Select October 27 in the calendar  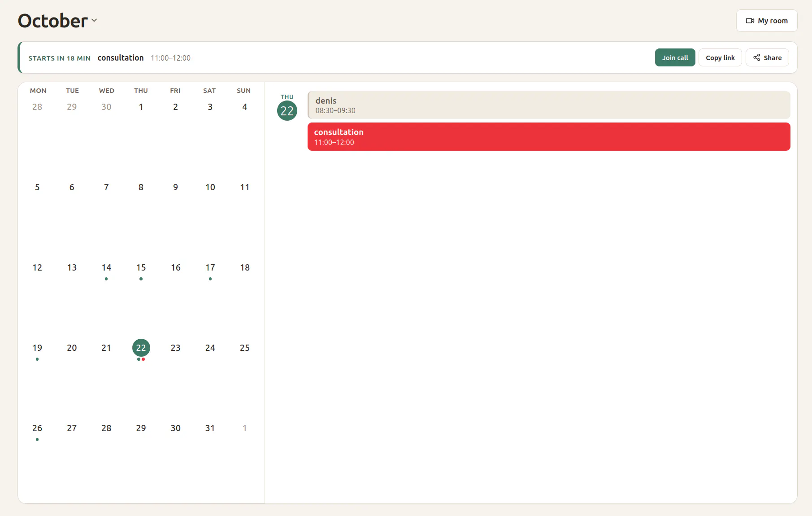coord(72,428)
